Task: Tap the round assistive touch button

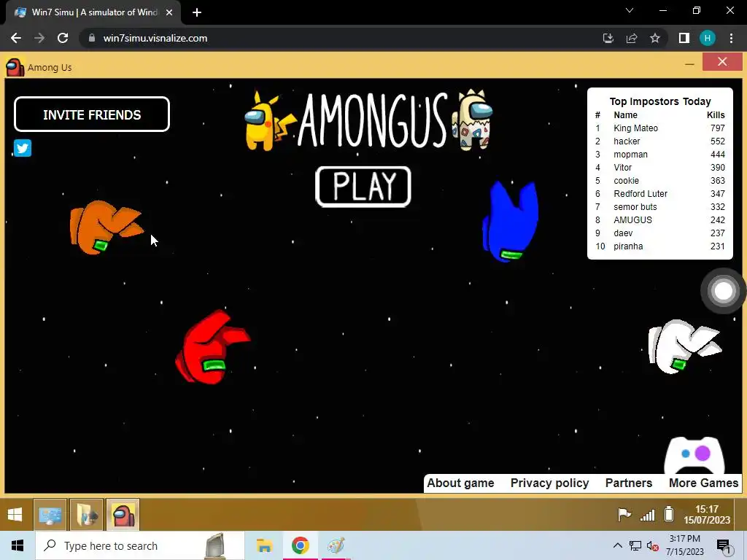Action: (x=723, y=291)
